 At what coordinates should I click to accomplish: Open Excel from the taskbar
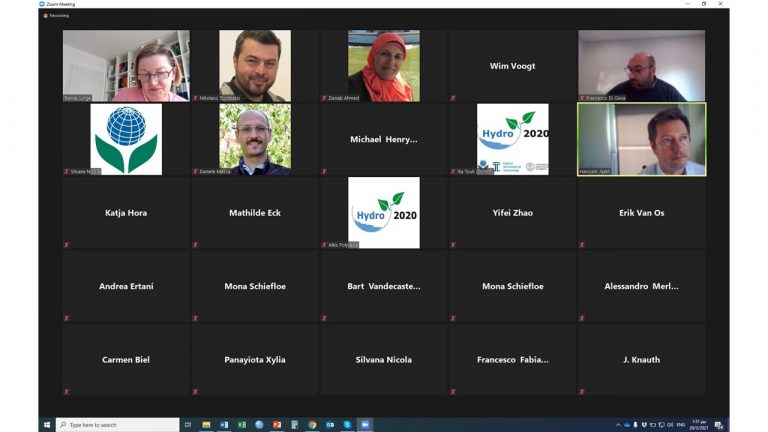pos(241,425)
